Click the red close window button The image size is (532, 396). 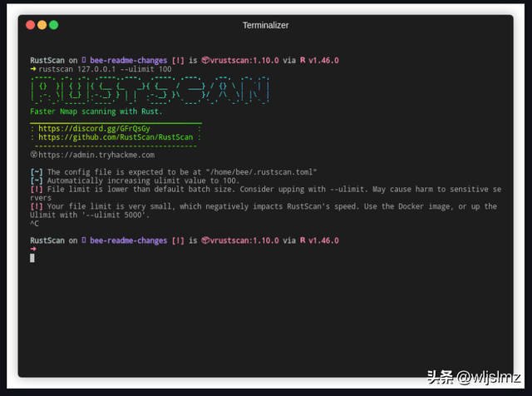point(30,25)
